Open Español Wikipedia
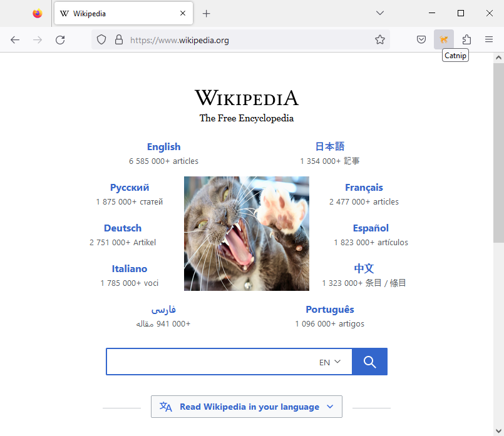The width and height of the screenshot is (504, 436). click(371, 228)
